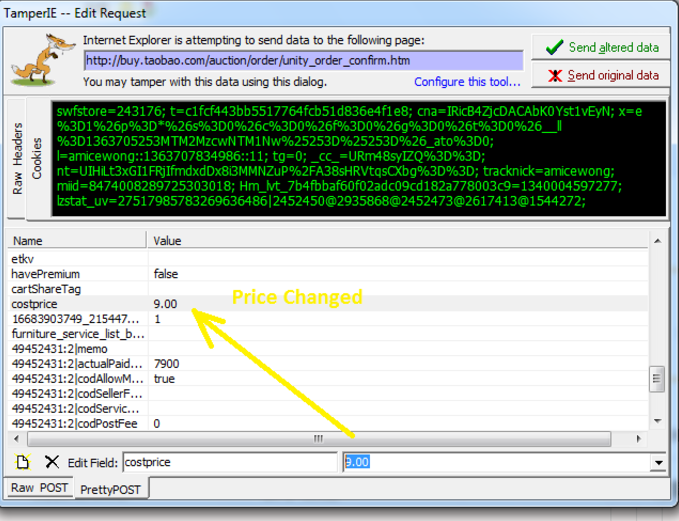Image resolution: width=679 pixels, height=521 pixels.
Task: Select the 49452431:2|memo row
Action: coord(328,349)
